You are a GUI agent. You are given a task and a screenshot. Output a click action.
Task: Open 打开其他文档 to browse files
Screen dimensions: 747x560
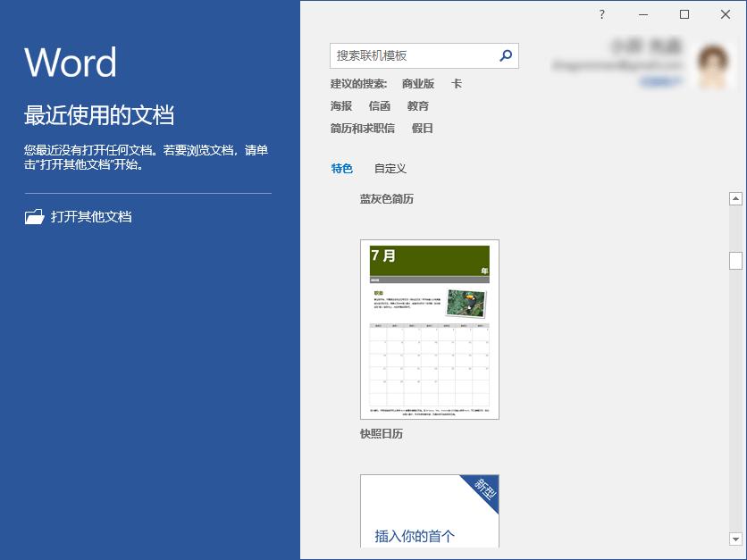tap(93, 215)
